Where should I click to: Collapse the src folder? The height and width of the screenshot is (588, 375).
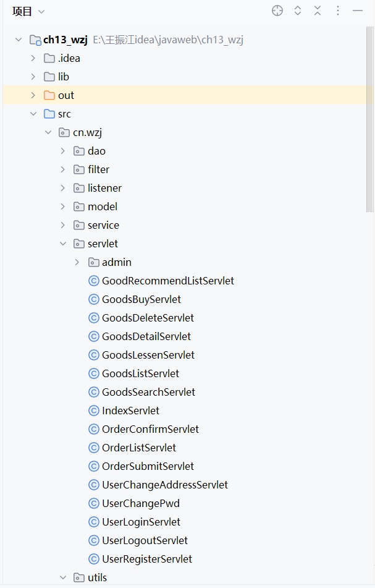[x=33, y=114]
